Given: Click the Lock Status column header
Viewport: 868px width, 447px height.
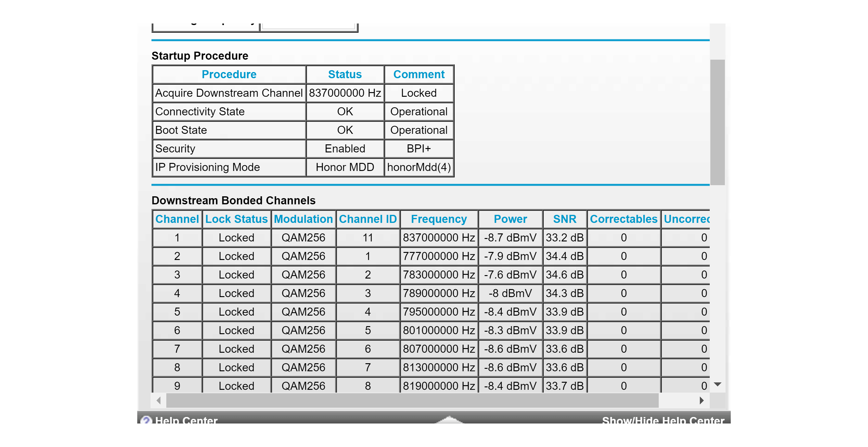Looking at the screenshot, I should (236, 219).
